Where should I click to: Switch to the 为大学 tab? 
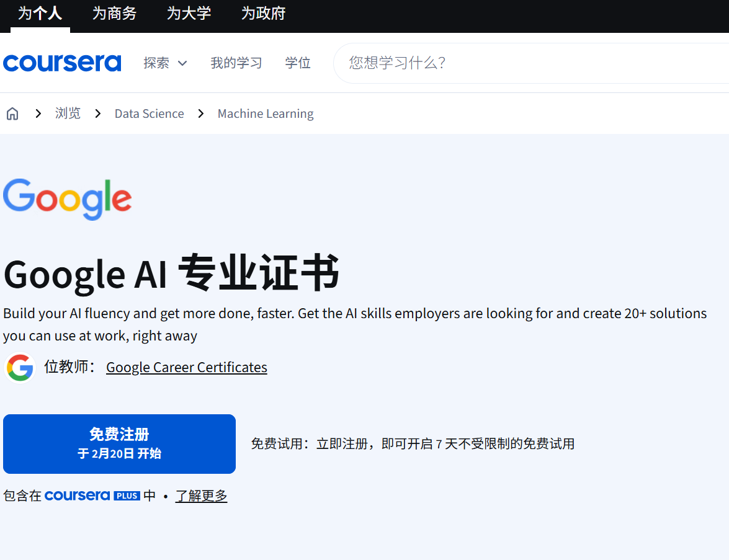click(x=189, y=14)
